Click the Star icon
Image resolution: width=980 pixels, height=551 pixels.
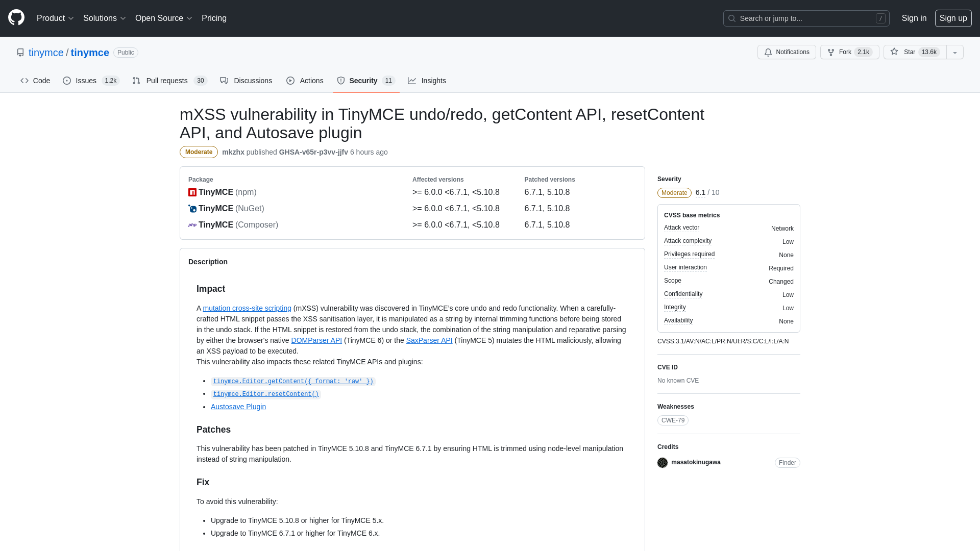(894, 52)
